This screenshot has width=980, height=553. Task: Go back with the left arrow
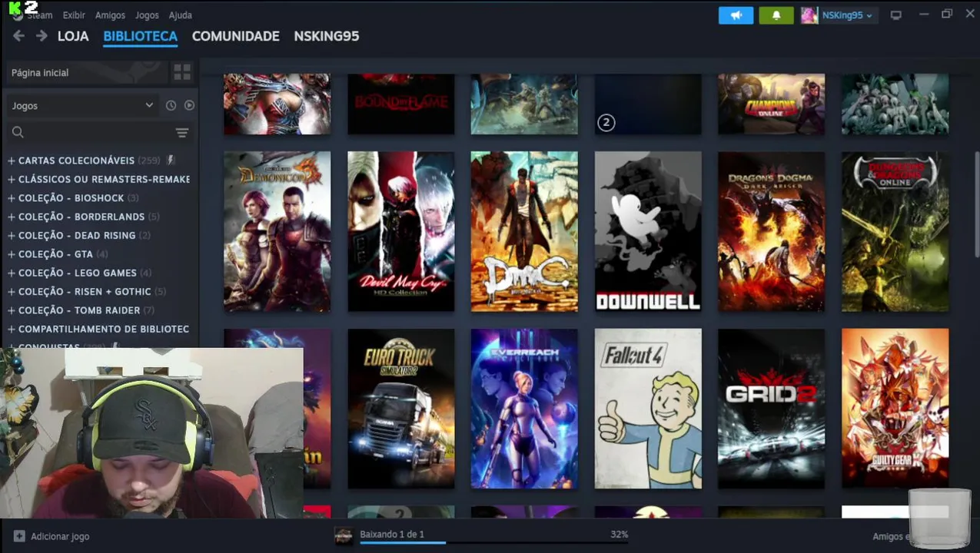point(19,36)
